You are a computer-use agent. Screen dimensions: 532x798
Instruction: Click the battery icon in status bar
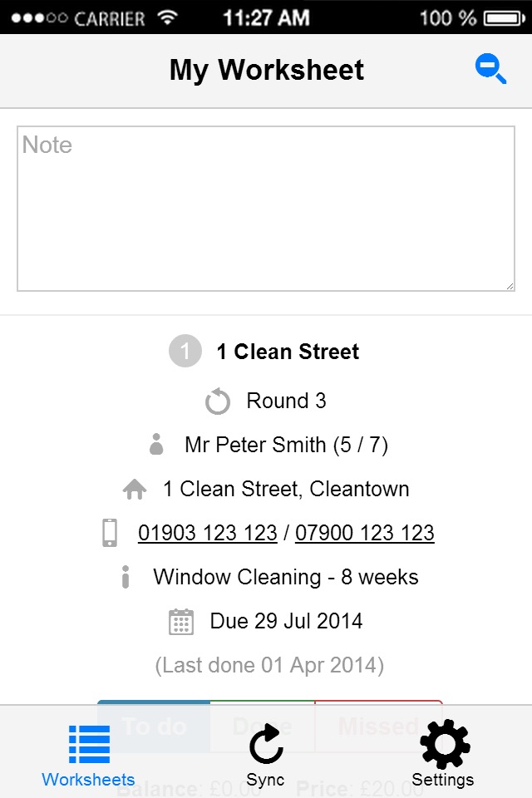click(x=505, y=17)
